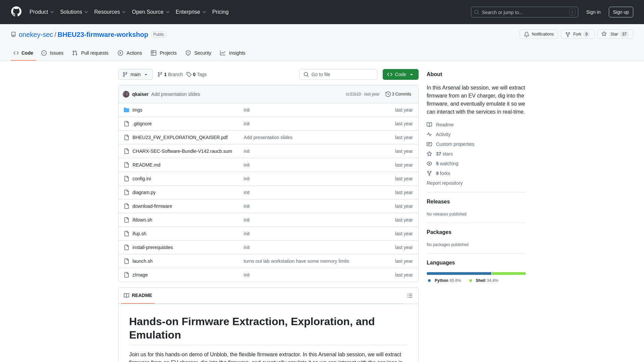Click the file icon beside diagram.py
The width and height of the screenshot is (644, 362).
tap(126, 192)
